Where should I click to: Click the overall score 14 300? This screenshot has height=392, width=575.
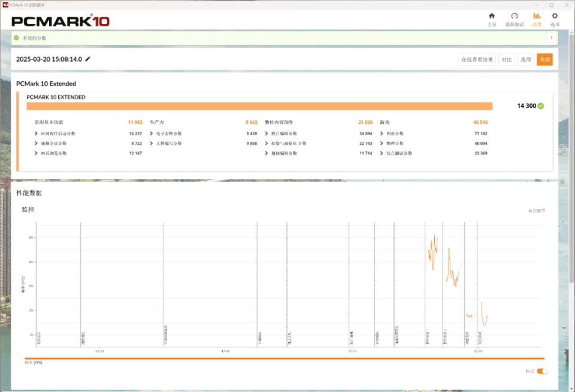click(x=526, y=106)
